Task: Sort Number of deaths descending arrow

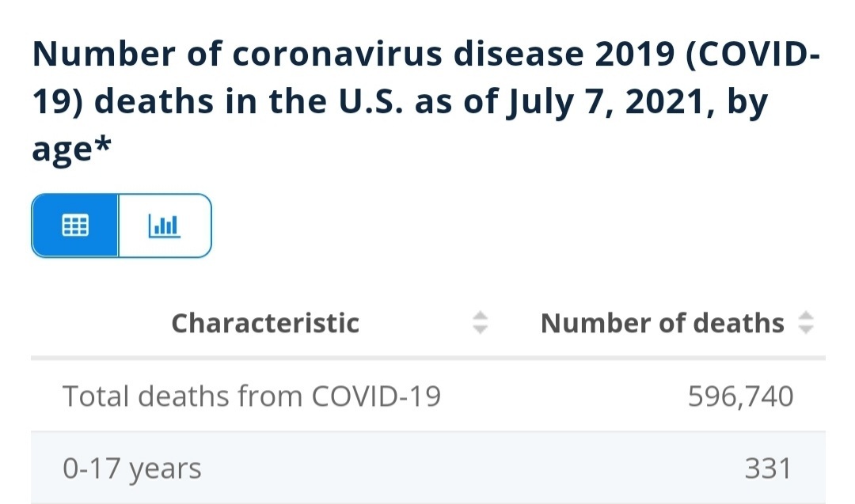Action: point(806,329)
